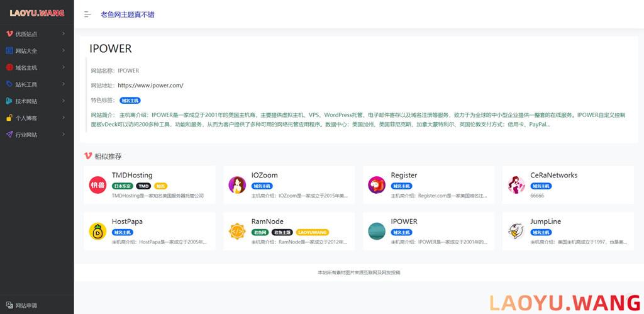Click the LAOYUWANG yellow tag on RamNode
The width and height of the screenshot is (644, 314).
coord(313,233)
